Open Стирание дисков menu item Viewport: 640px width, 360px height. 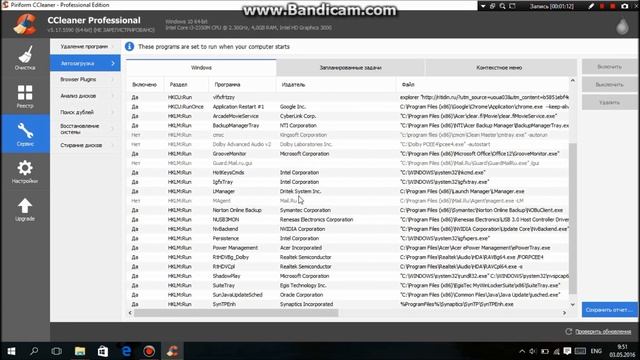pyautogui.click(x=85, y=145)
